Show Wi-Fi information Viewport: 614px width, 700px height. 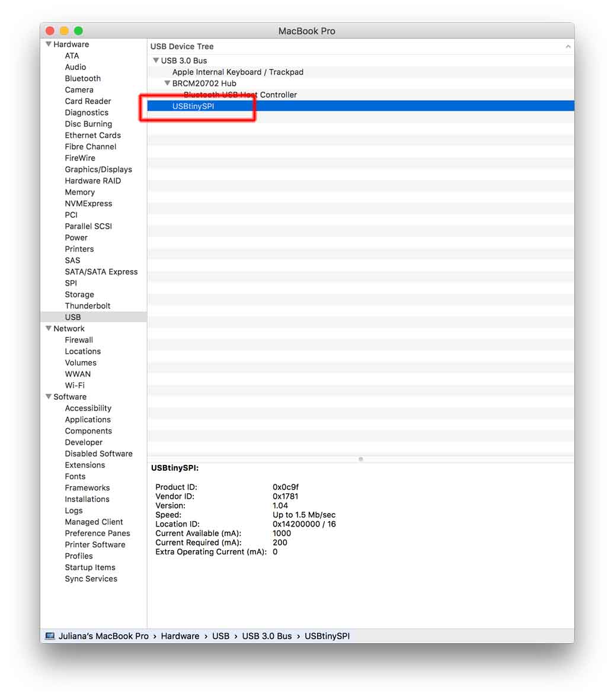point(75,386)
